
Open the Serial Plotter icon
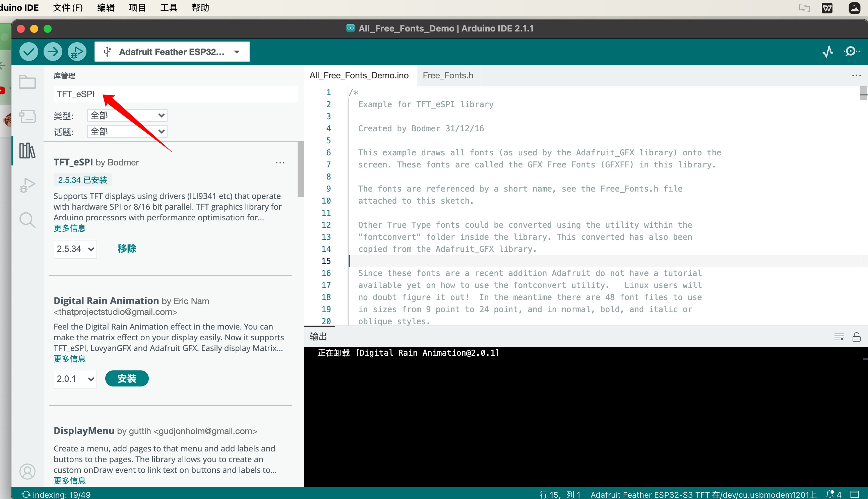(827, 52)
